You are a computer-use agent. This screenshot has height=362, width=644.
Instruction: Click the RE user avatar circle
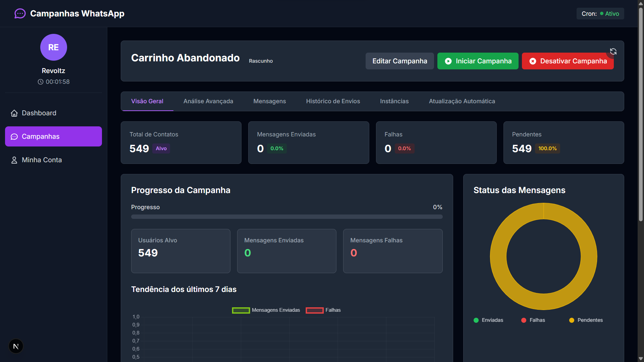[x=54, y=47]
